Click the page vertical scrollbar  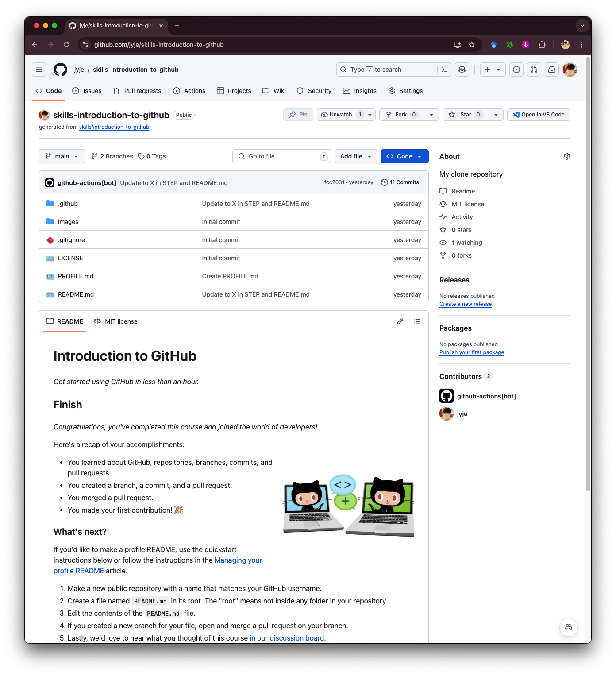(588, 274)
